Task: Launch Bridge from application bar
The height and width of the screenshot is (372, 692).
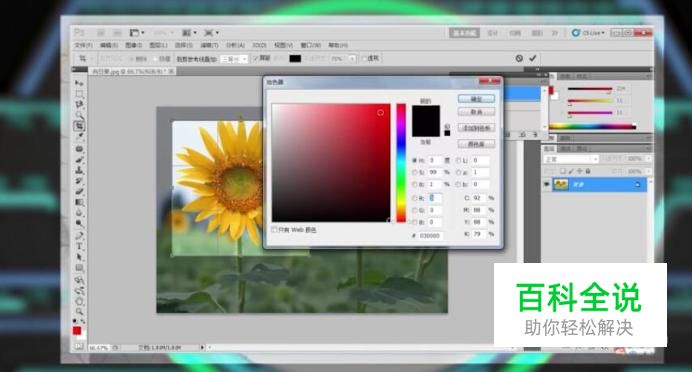Action: [x=100, y=33]
